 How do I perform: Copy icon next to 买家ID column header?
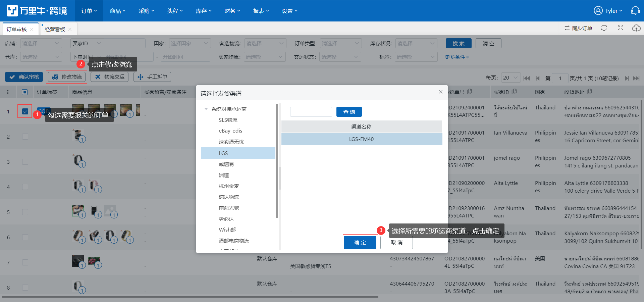[514, 92]
